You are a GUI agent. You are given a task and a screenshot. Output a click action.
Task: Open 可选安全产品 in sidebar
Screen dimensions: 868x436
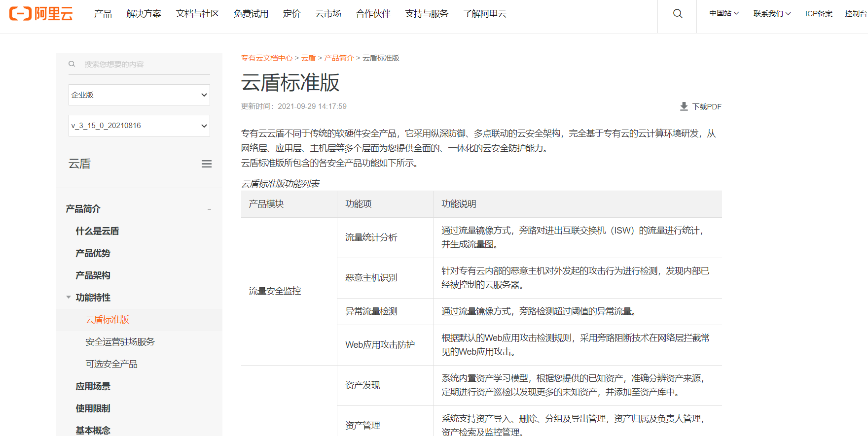(111, 364)
